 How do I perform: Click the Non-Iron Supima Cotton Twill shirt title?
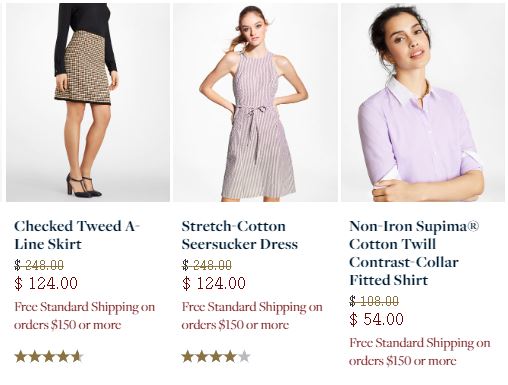(414, 253)
